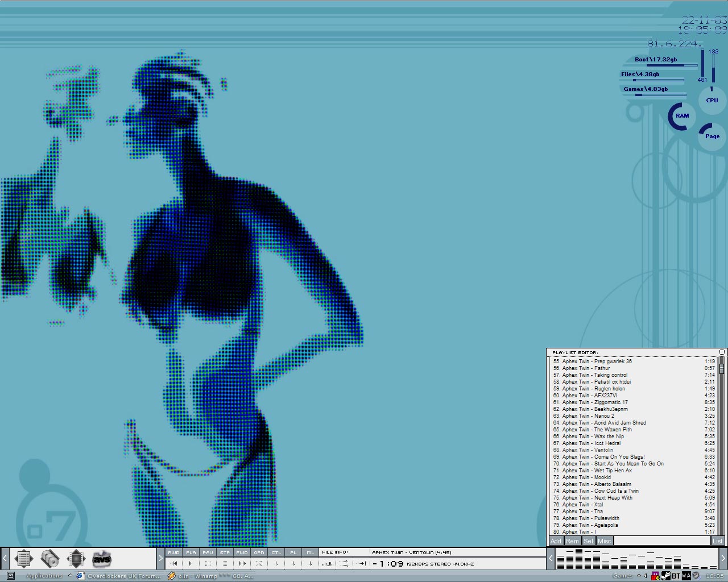Toggle the playlist editor top-right dotted box

coord(722,352)
